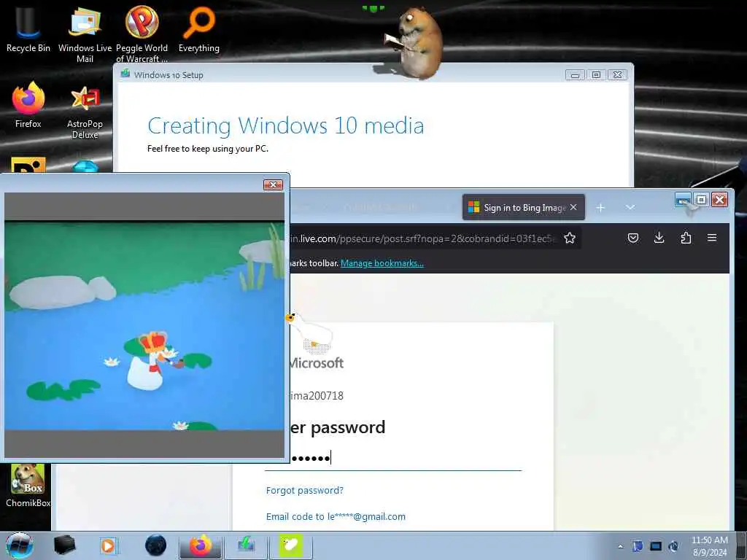Open the media player taskbar icon

[108, 545]
